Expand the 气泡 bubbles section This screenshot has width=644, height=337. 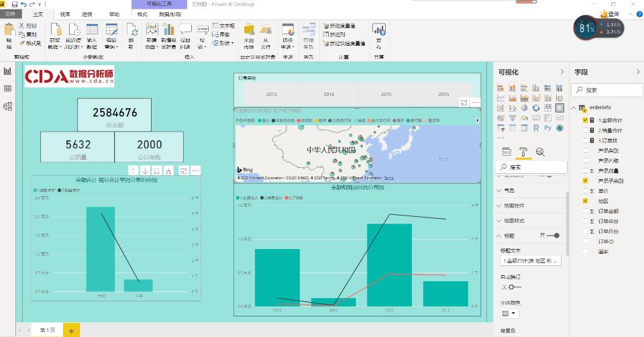[498, 190]
